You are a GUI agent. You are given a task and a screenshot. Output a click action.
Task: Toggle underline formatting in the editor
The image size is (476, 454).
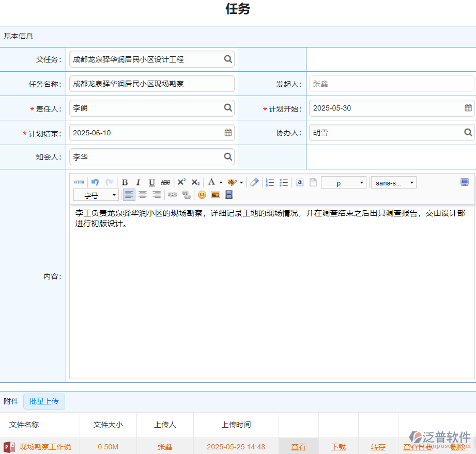(151, 182)
